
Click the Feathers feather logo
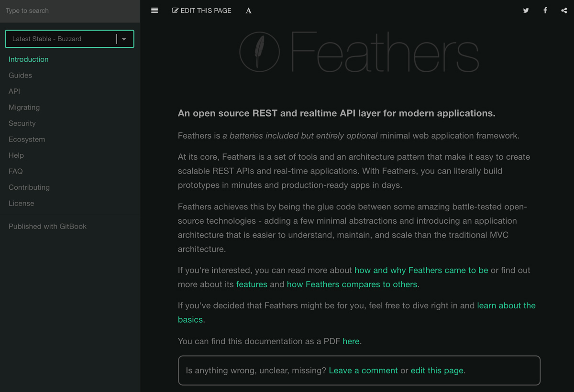click(259, 52)
